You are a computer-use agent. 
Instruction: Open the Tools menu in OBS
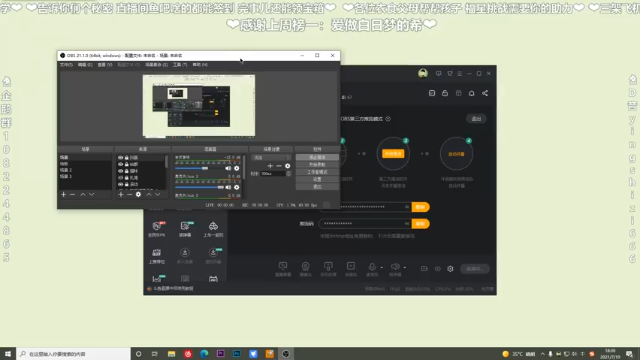[180, 65]
